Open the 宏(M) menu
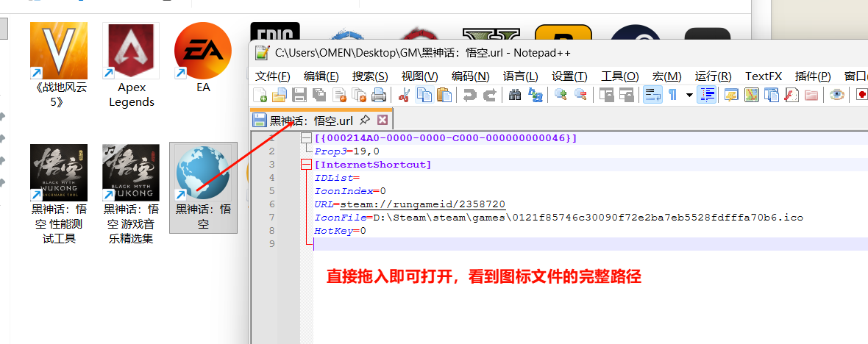The width and height of the screenshot is (868, 344). coord(666,76)
